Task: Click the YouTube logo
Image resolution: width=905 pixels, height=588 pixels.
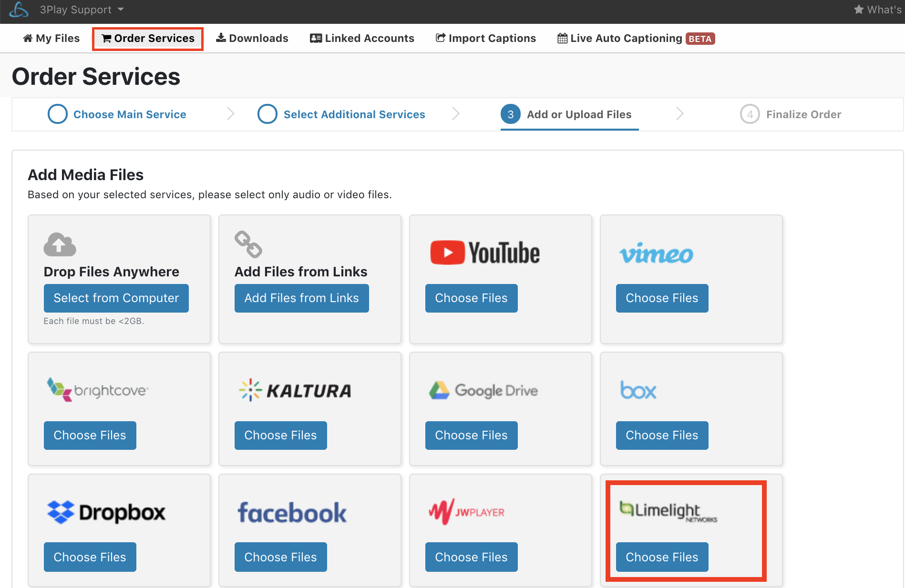Action: (485, 253)
